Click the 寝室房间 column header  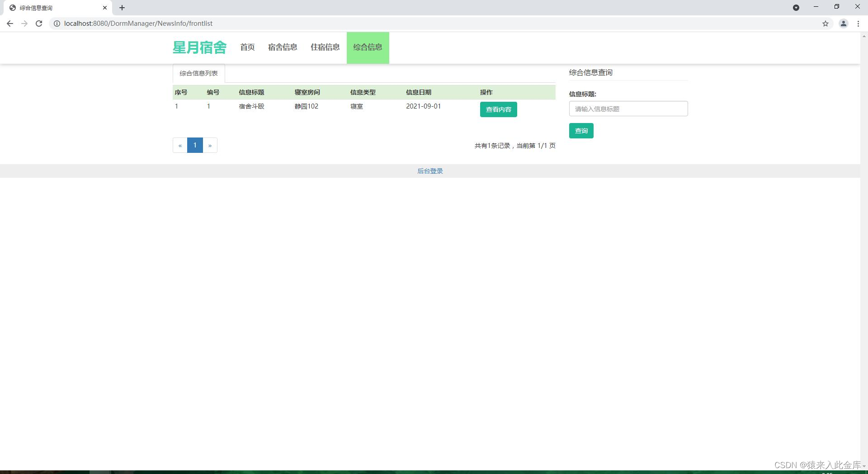(307, 92)
